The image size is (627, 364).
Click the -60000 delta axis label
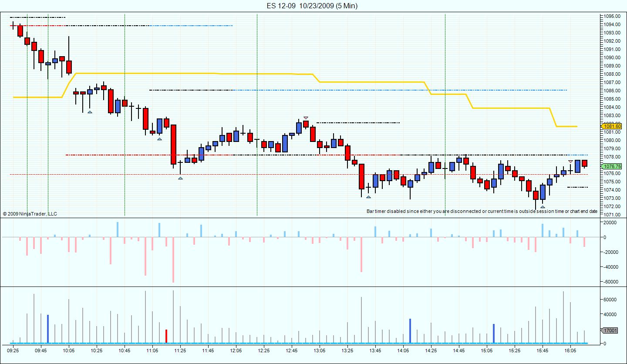[611, 282]
